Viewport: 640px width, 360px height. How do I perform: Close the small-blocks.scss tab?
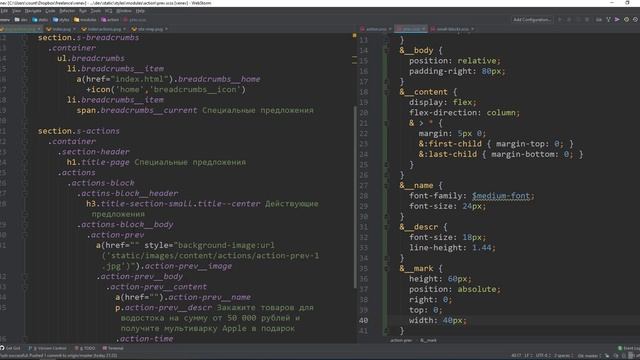(472, 29)
